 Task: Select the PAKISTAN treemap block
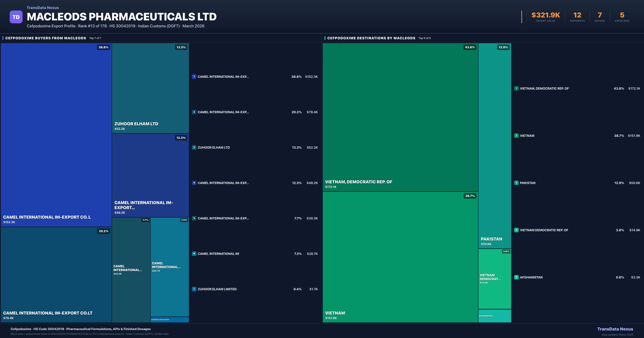pos(495,146)
